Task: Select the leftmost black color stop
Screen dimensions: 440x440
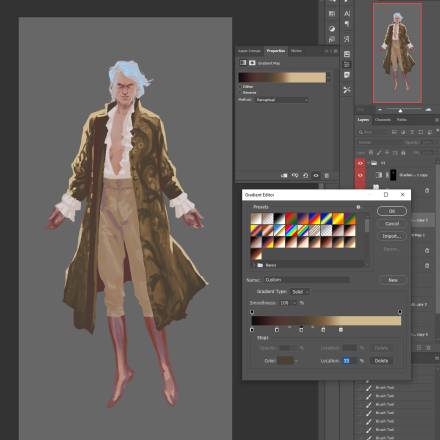Action: (252, 330)
